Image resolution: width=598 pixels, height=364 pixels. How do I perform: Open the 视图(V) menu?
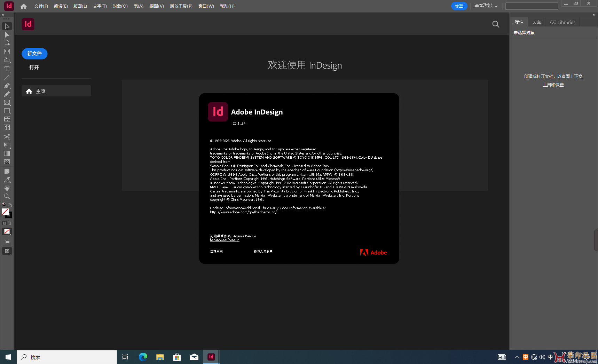click(157, 6)
